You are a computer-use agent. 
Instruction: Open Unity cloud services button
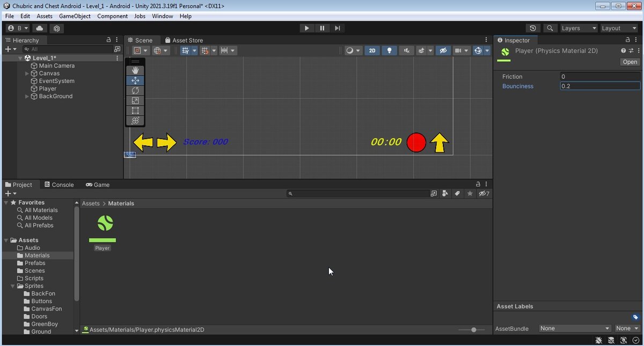tap(40, 28)
